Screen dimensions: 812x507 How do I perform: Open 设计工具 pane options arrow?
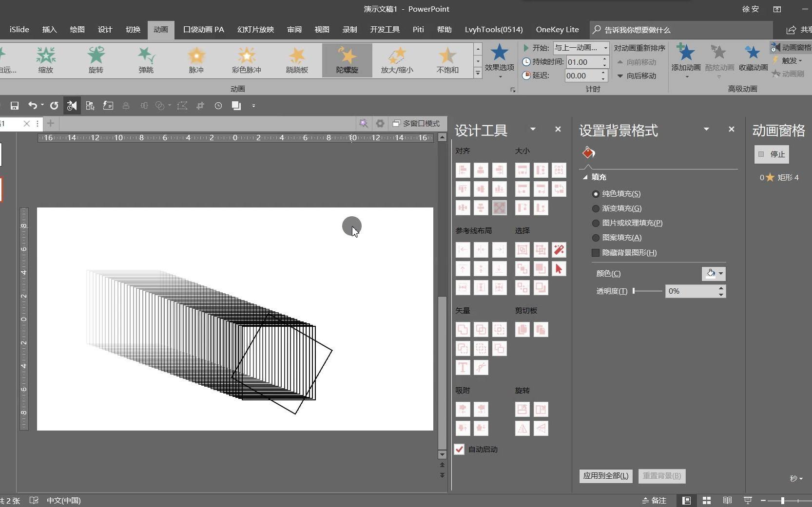(533, 129)
